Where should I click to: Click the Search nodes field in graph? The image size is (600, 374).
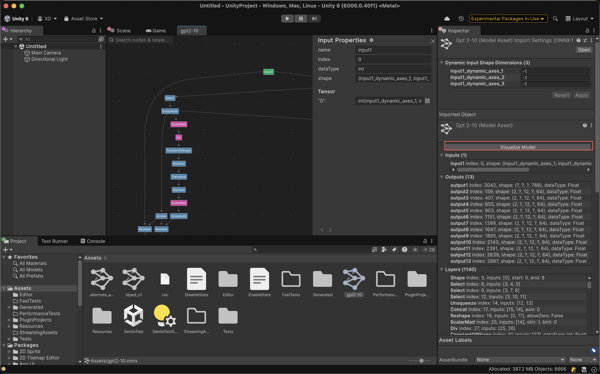pyautogui.click(x=140, y=40)
